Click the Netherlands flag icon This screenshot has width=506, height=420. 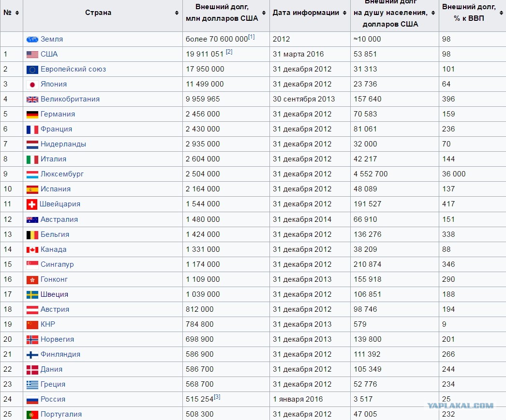point(32,145)
